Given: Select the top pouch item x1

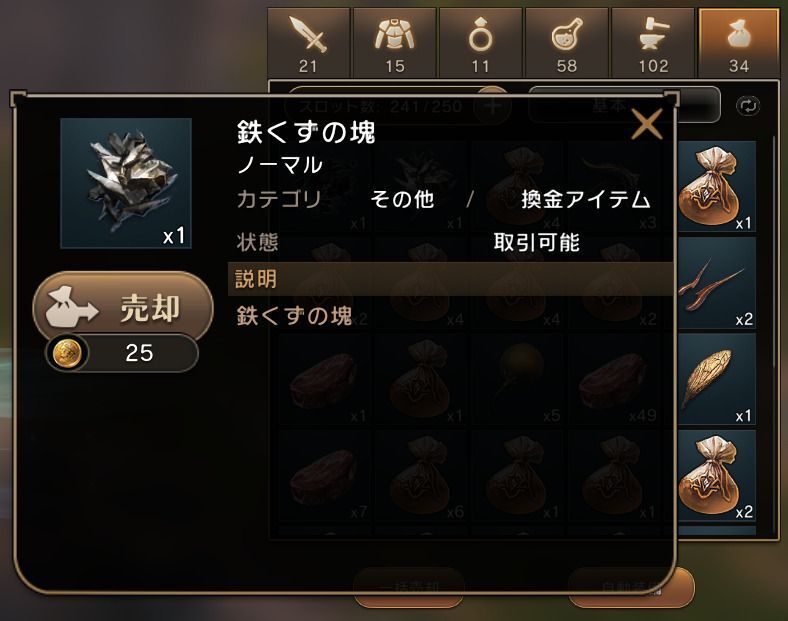Looking at the screenshot, I should [717, 186].
